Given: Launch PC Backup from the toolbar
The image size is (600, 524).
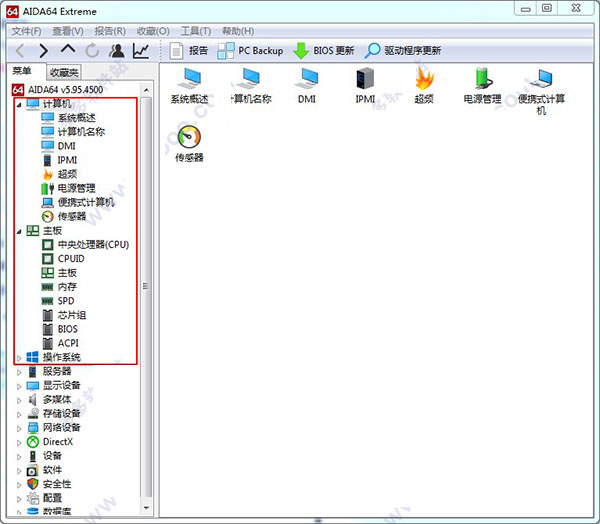Looking at the screenshot, I should point(250,51).
